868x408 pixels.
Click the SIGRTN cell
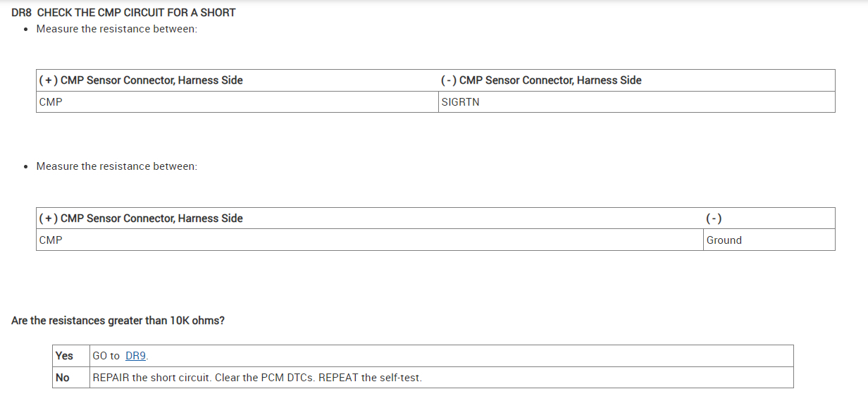tap(460, 102)
